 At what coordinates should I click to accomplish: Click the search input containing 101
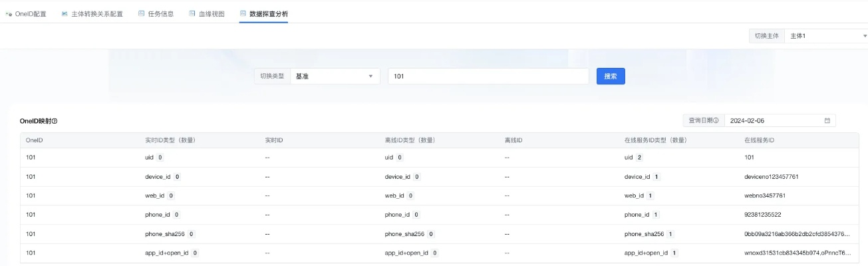[488, 76]
